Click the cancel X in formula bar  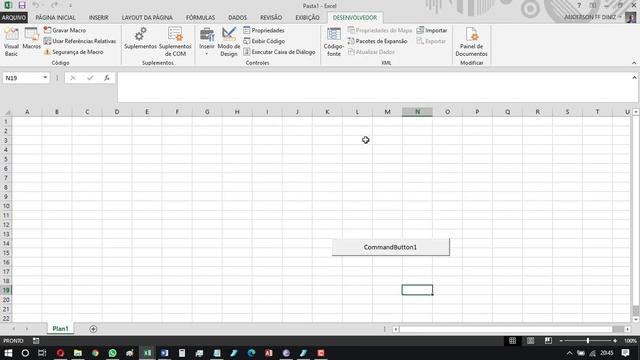pyautogui.click(x=73, y=78)
